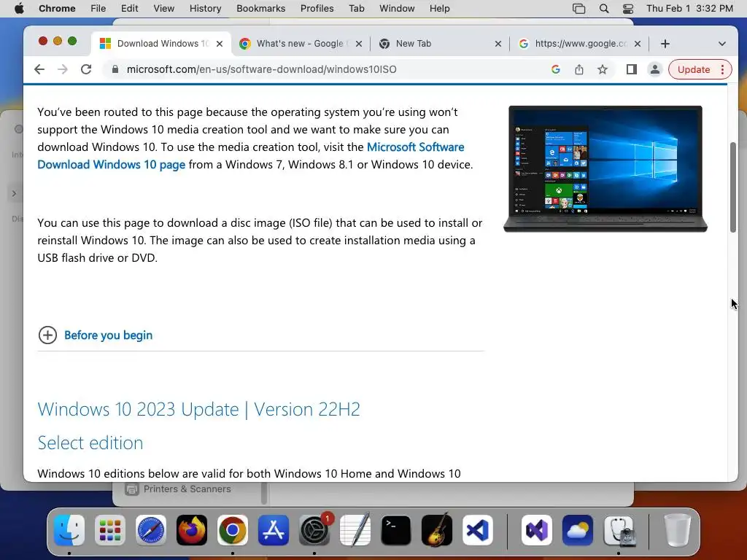Image resolution: width=747 pixels, height=560 pixels.
Task: Open the tab search chevron
Action: click(x=722, y=44)
